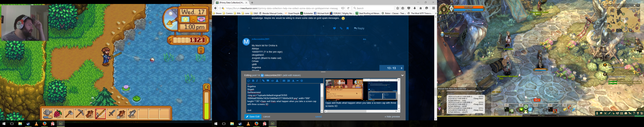Click the preview pane's horizontal scrollbar

click(360, 111)
